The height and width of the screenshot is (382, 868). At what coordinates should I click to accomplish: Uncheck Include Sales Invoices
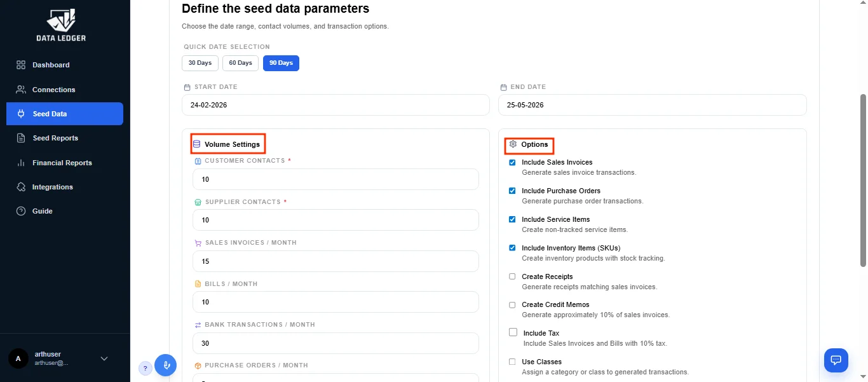point(512,163)
